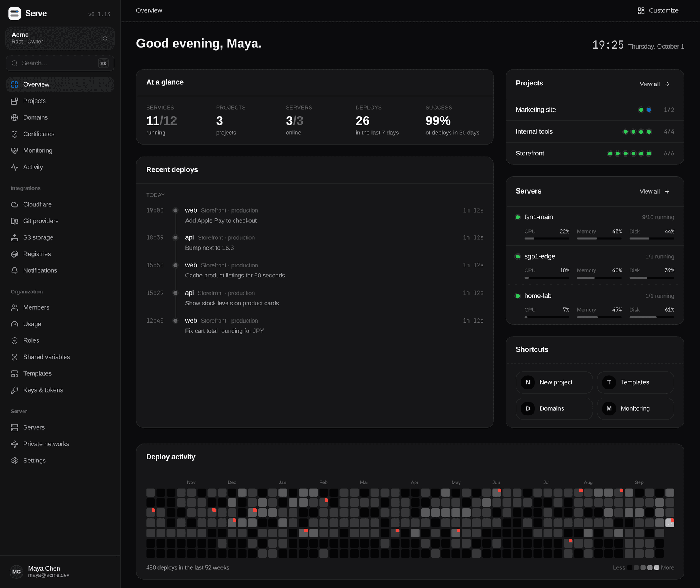The image size is (700, 588).
Task: Click the Serve logo icon
Action: coord(14,14)
